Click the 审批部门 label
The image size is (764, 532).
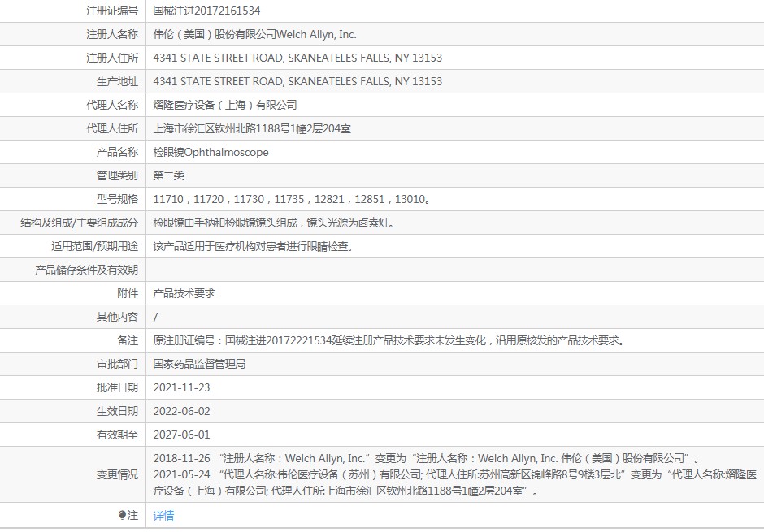(117, 364)
